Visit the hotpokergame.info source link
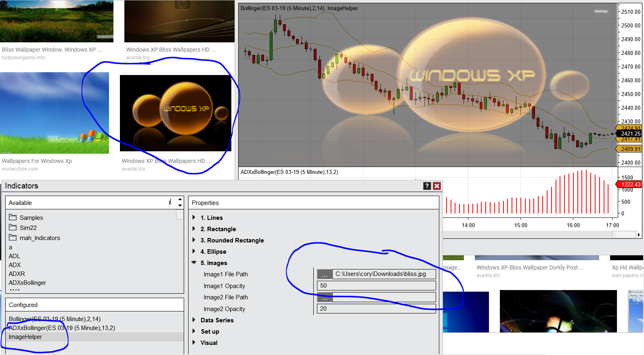The width and height of the screenshot is (644, 355). 23,58
